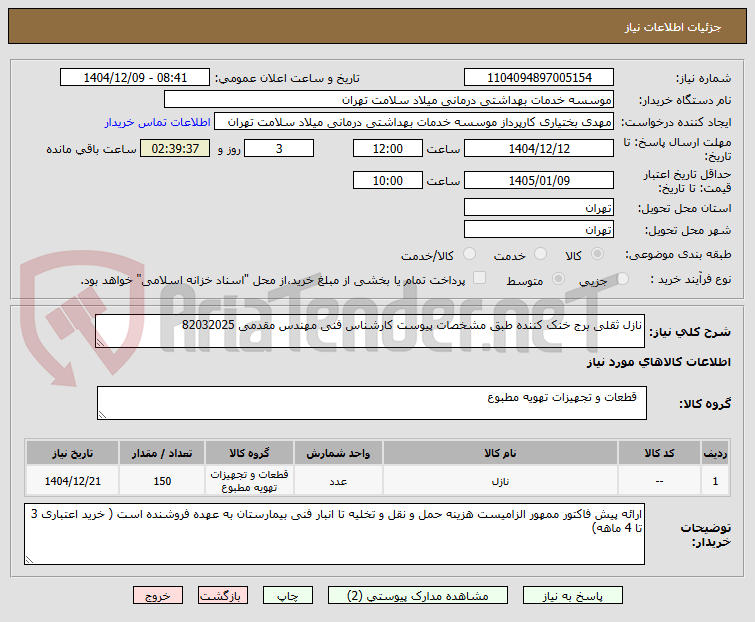Viewport: 755px width, 622px height.
Task: Click the تعداد / مقدار column header
Action: point(162,453)
